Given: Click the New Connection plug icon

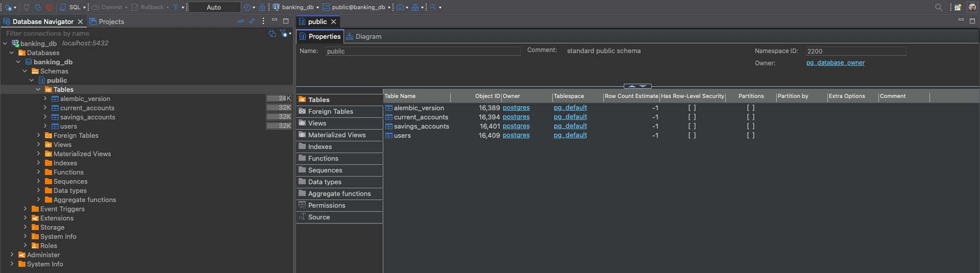Looking at the screenshot, I should [9, 7].
